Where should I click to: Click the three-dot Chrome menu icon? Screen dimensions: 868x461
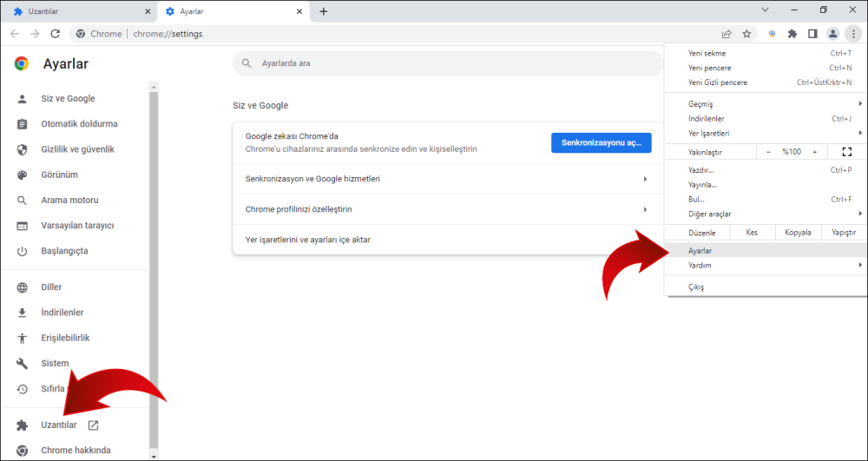(853, 34)
